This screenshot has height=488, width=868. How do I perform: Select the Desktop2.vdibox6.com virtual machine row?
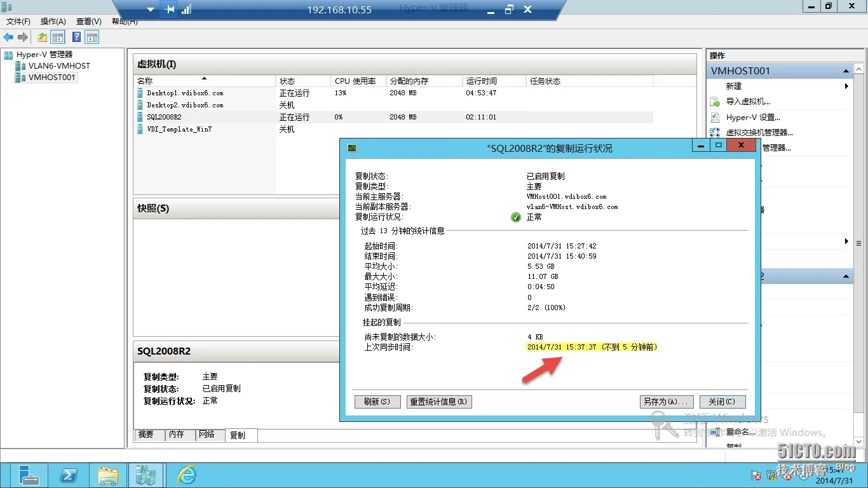(394, 105)
